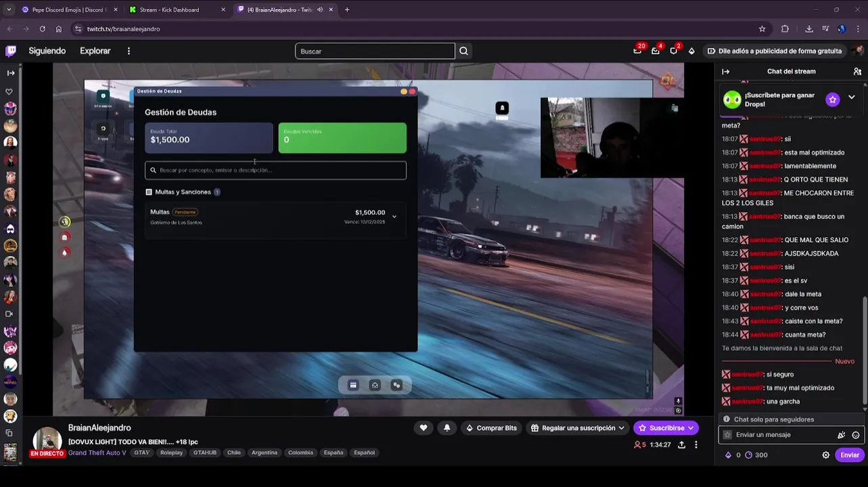868x487 pixels.
Task: Click the Get Bits diamond icon in header
Action: click(691, 51)
